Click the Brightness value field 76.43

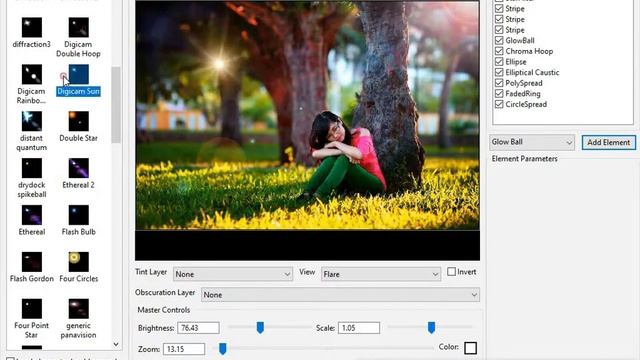click(198, 328)
